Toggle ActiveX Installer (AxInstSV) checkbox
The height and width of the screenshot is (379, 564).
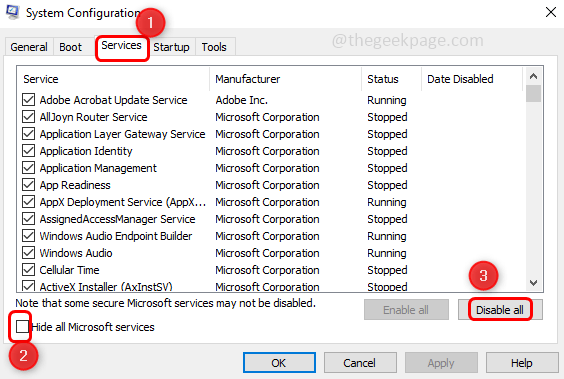[x=28, y=286]
